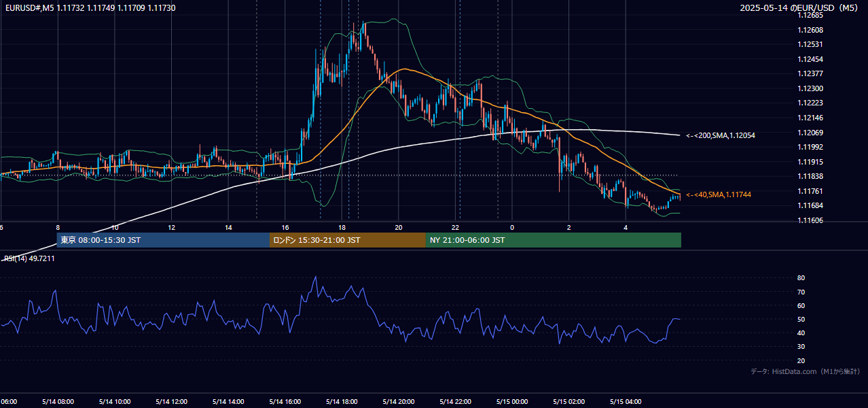Screen dimensions: 868x408
Task: Click RSI scale level 60
Action: coord(801,305)
